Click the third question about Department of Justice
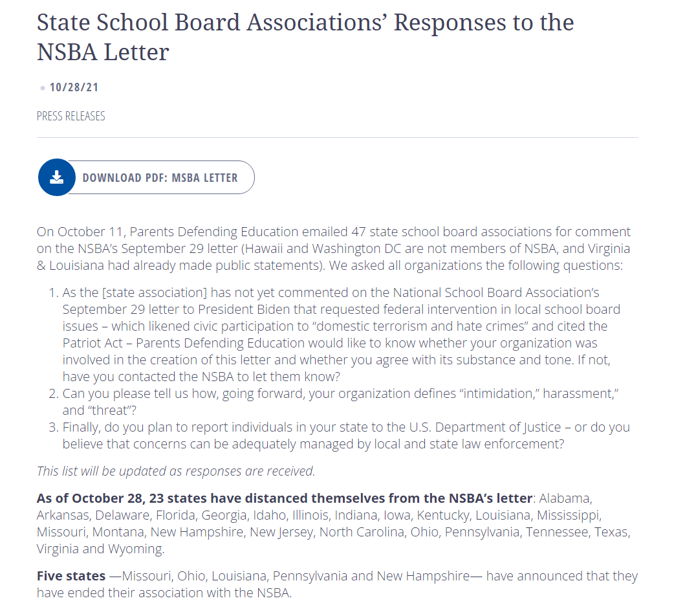Viewport: 674px width, 616px height. (345, 435)
